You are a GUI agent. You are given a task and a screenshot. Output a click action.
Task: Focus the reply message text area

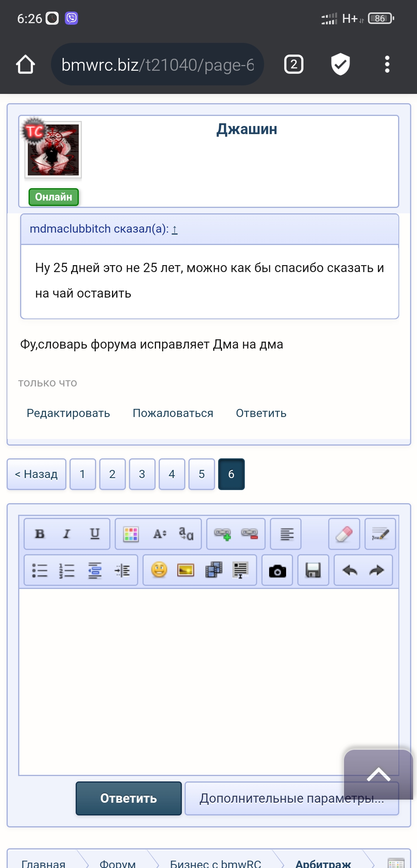208,682
